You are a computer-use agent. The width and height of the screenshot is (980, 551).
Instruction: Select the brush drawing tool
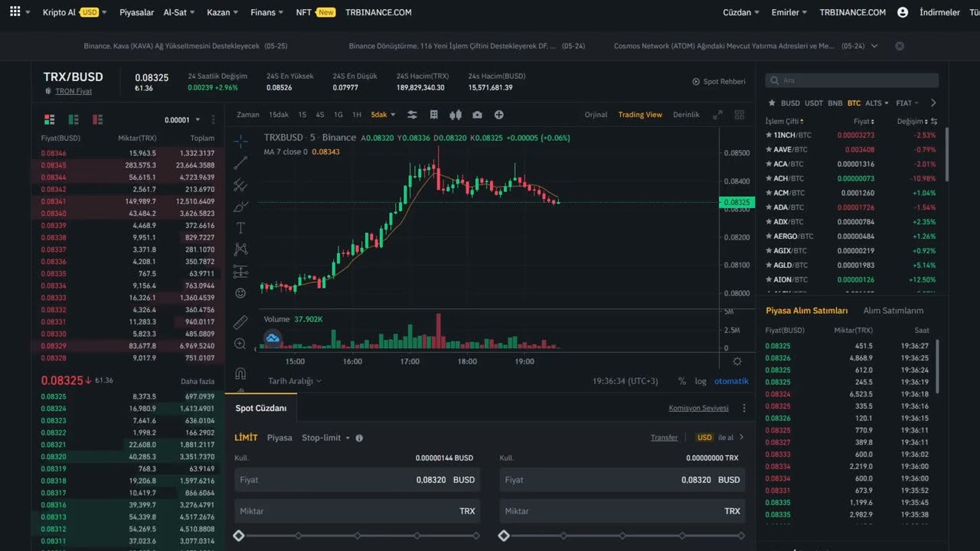[240, 206]
